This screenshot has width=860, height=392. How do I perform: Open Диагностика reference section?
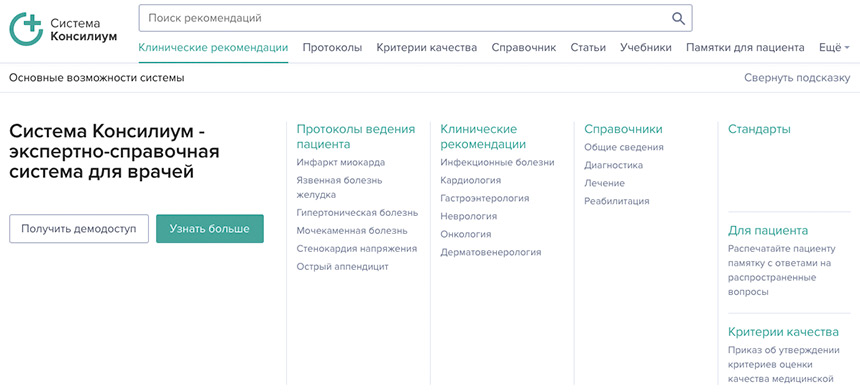(613, 165)
